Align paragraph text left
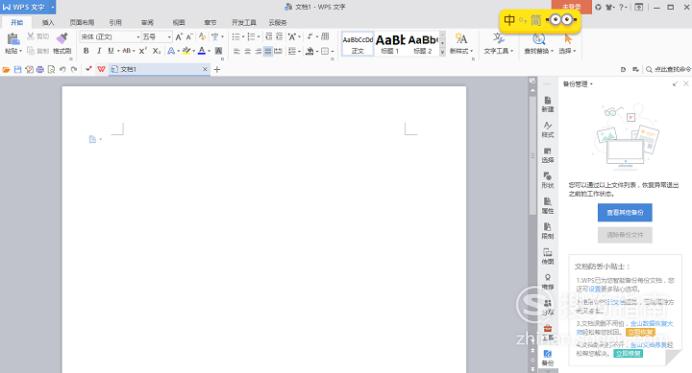The image size is (692, 373). pyautogui.click(x=237, y=51)
